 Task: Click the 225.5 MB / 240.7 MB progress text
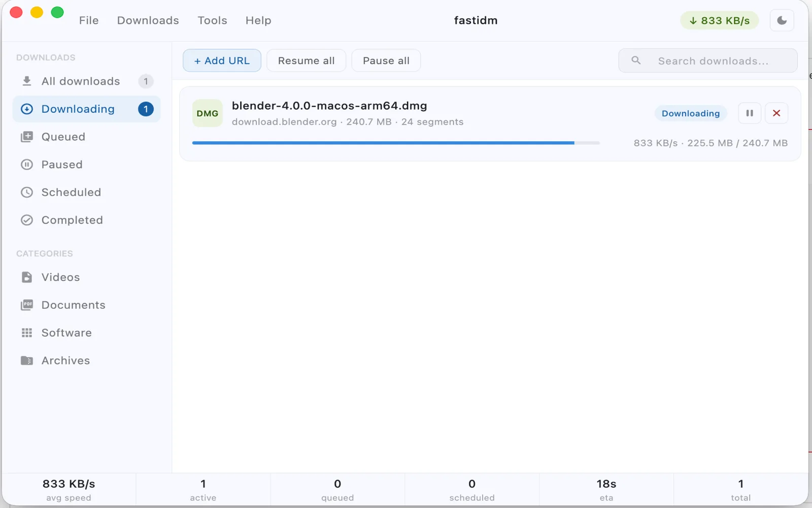tap(737, 143)
